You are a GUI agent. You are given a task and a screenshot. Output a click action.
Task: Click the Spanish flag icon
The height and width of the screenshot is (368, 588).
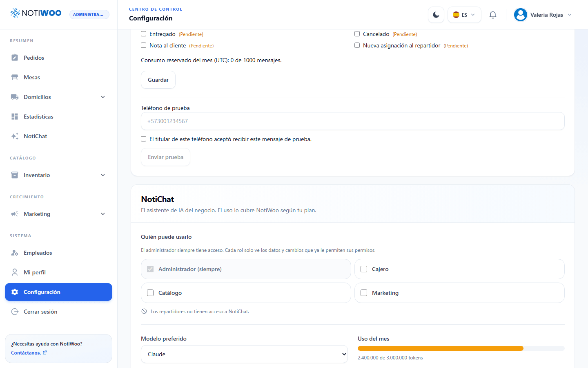tap(456, 15)
